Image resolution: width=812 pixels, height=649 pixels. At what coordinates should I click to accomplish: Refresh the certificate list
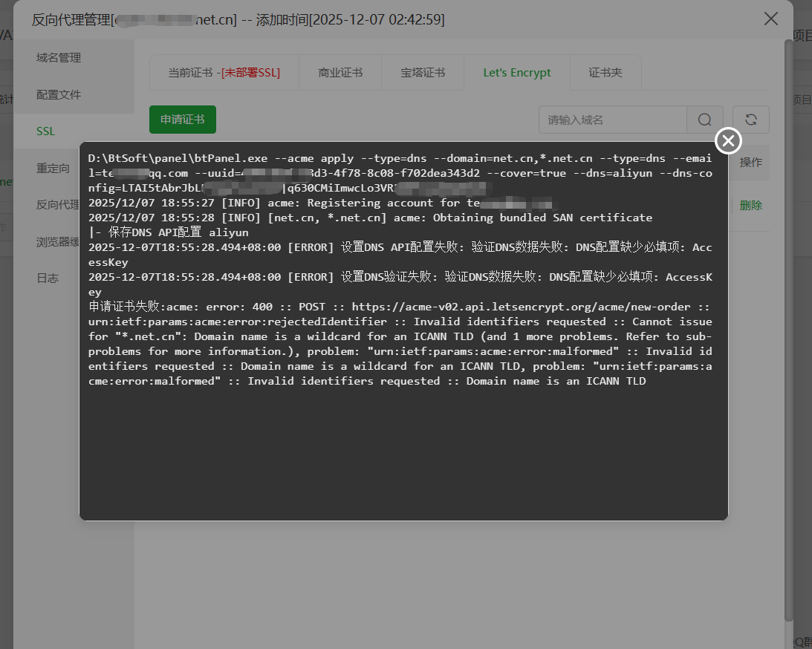750,120
